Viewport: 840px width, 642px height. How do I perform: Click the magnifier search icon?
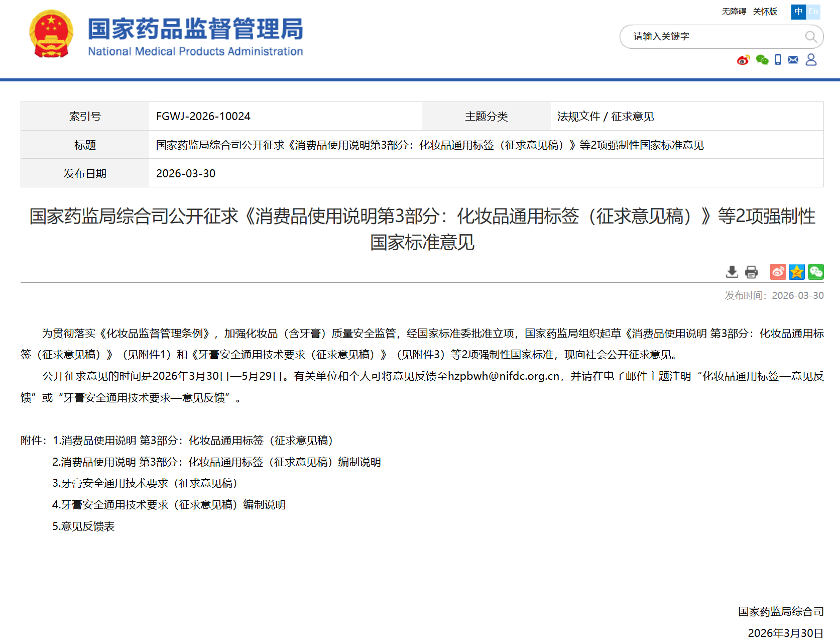810,37
